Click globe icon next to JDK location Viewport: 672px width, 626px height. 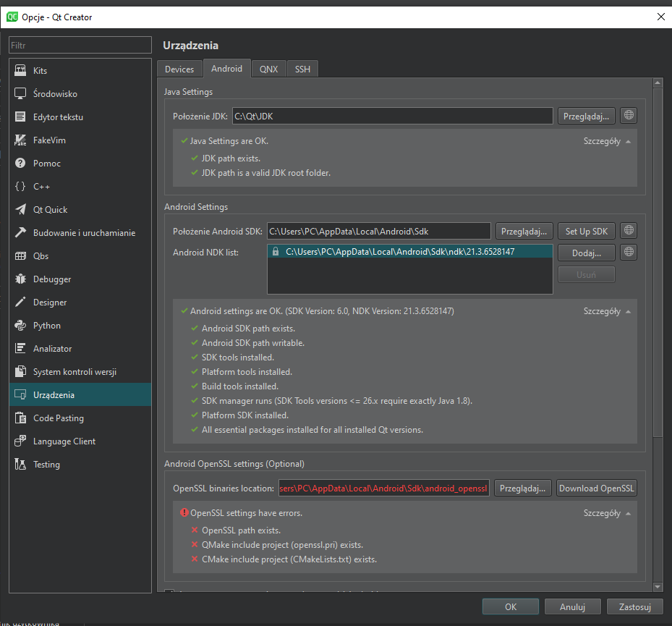point(629,115)
